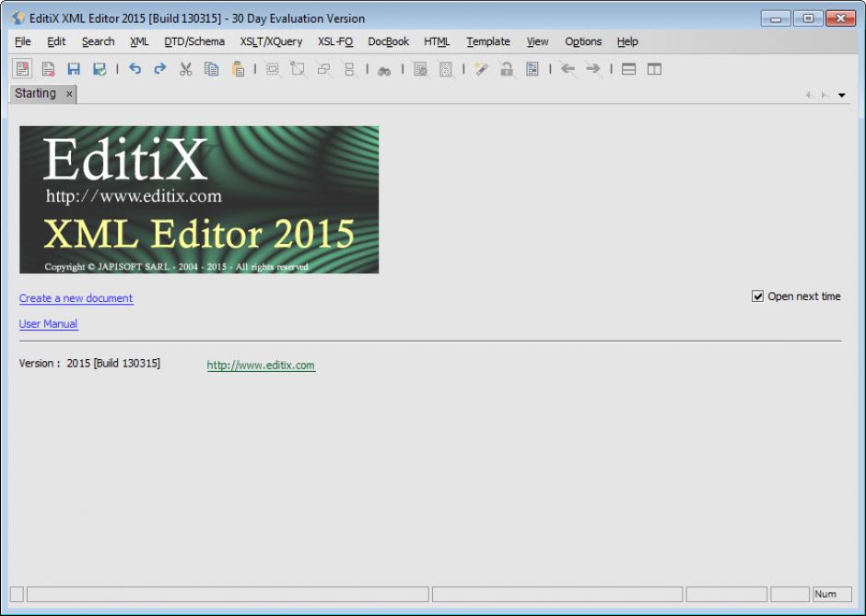Screen dimensions: 866x616
Task: Switch to the Starting tab
Action: (x=35, y=94)
